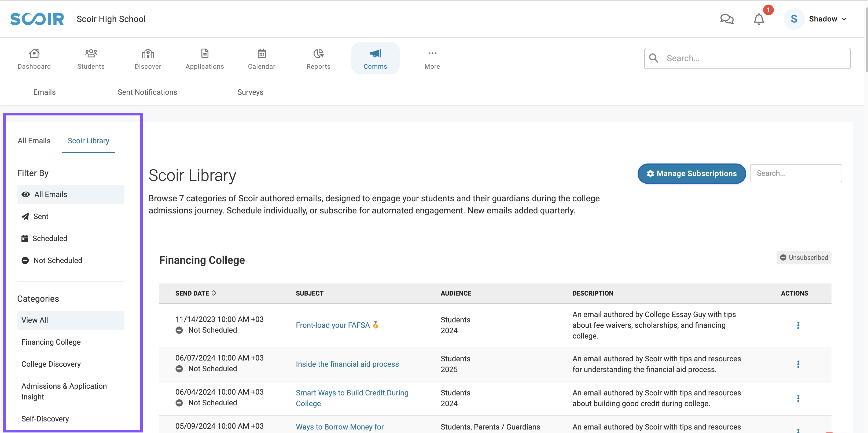This screenshot has height=433, width=868.
Task: Filter by Scheduled emails
Action: pyautogui.click(x=71, y=238)
